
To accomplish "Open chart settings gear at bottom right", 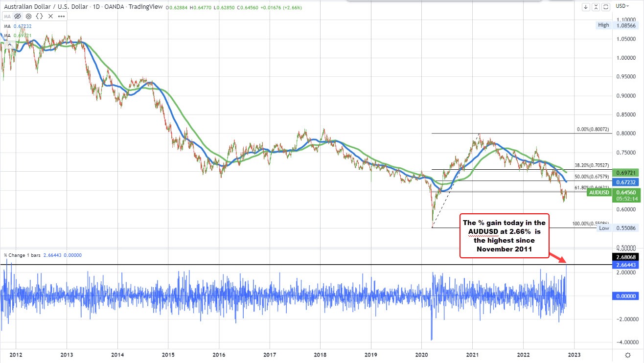I will pos(628,354).
